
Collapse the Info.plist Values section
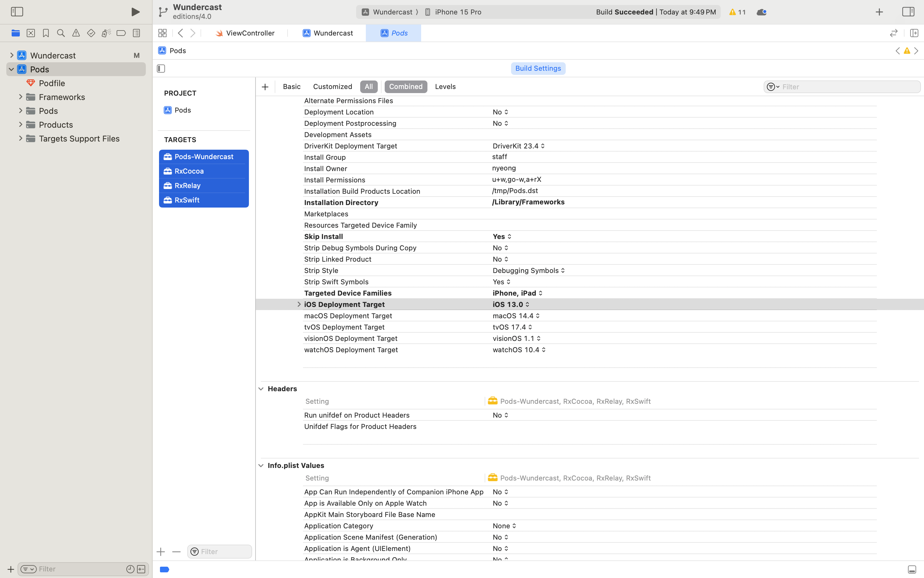coord(261,466)
